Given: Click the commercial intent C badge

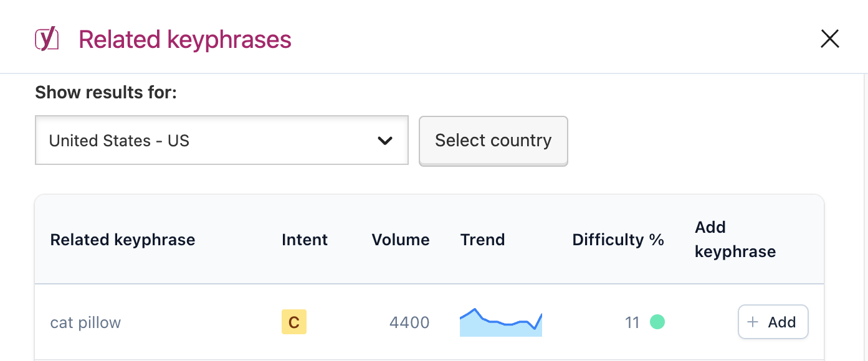Looking at the screenshot, I should (x=294, y=322).
